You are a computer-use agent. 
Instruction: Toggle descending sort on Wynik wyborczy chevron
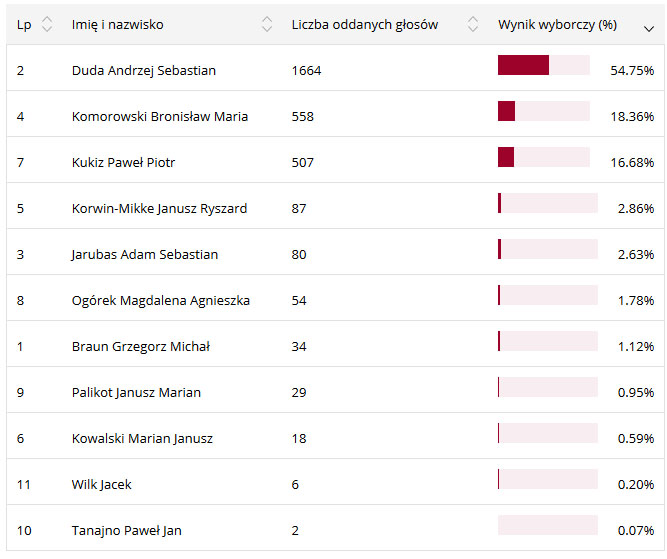[x=649, y=27]
